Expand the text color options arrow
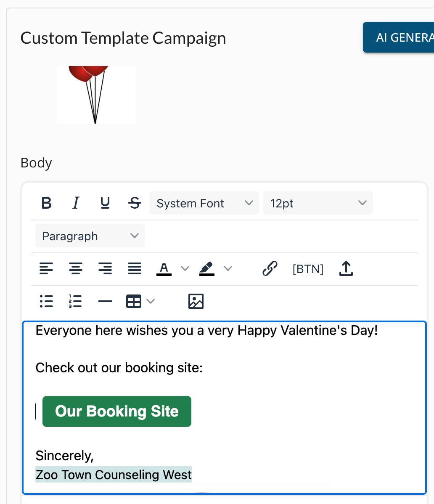 click(185, 269)
